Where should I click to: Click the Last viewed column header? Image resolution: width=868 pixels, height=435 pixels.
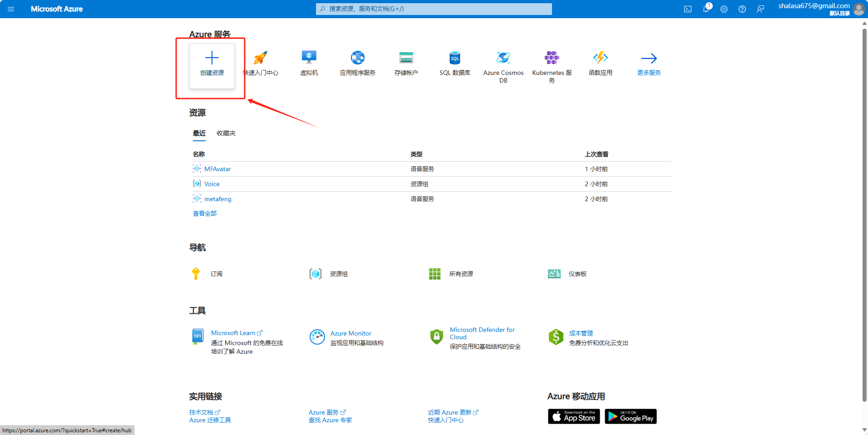[x=597, y=154]
